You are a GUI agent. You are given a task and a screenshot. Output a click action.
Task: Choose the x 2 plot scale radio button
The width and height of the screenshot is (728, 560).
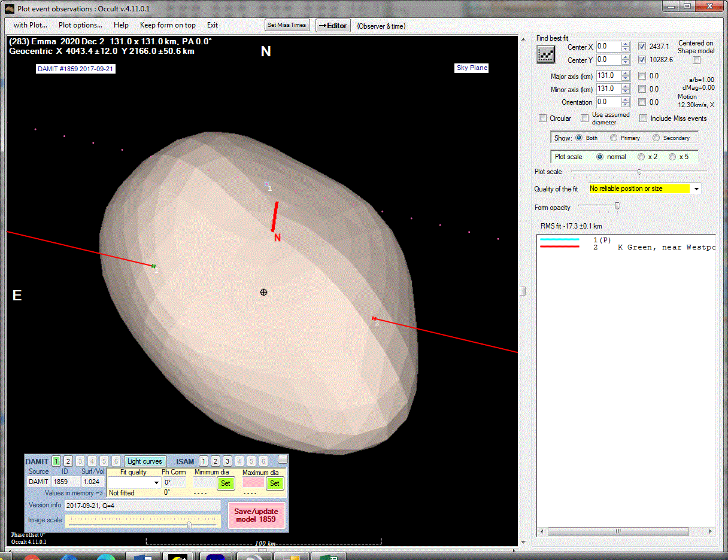point(641,157)
